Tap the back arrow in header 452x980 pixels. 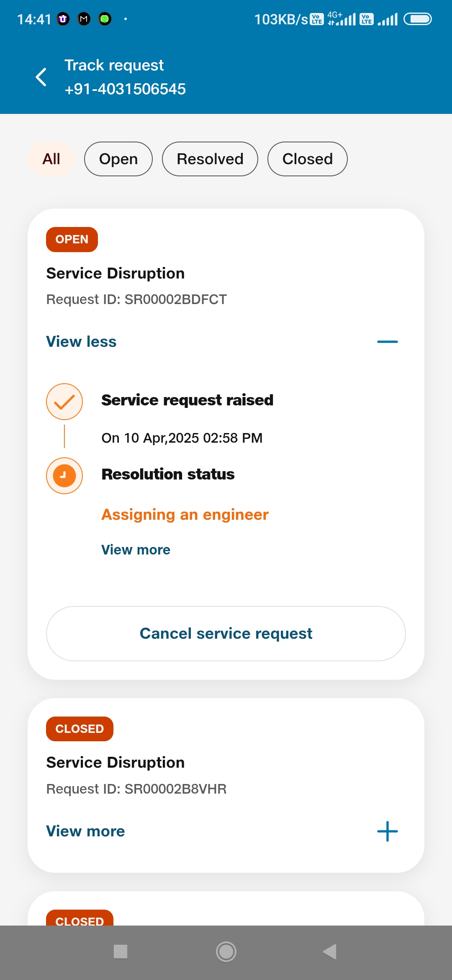41,77
